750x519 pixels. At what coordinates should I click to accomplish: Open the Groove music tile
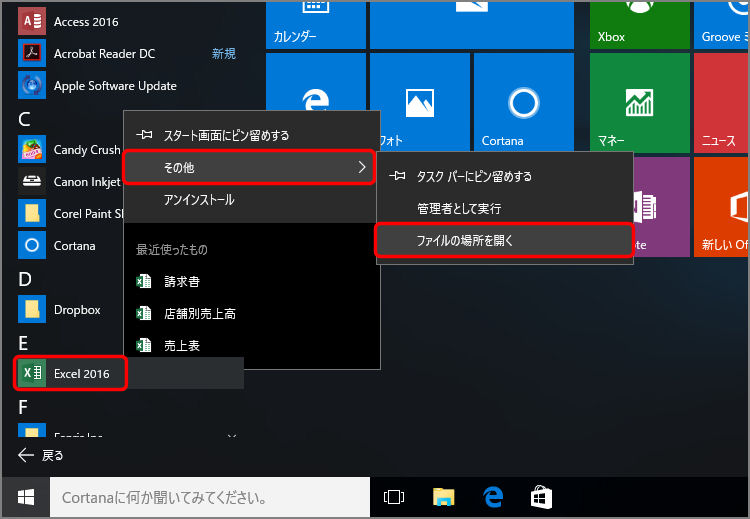(x=721, y=24)
